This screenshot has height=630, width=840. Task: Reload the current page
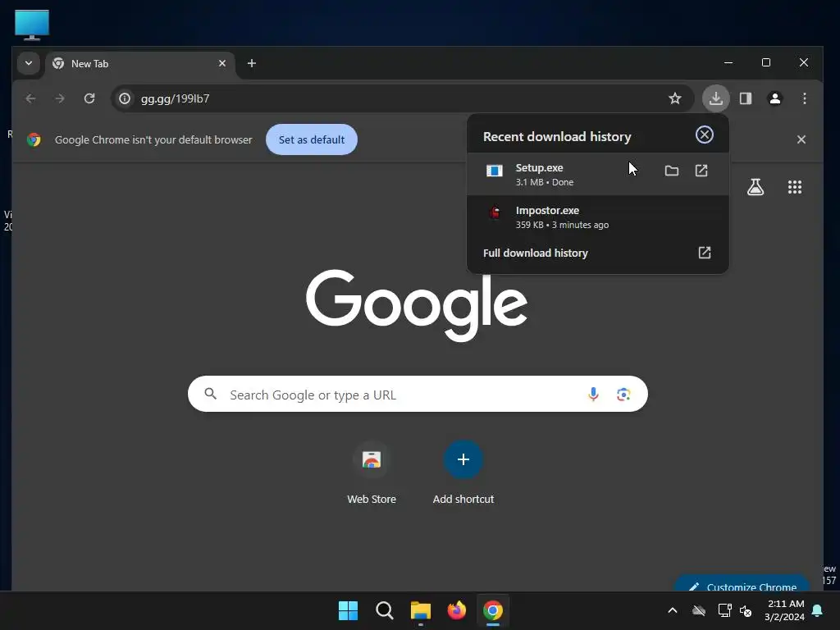click(x=89, y=98)
